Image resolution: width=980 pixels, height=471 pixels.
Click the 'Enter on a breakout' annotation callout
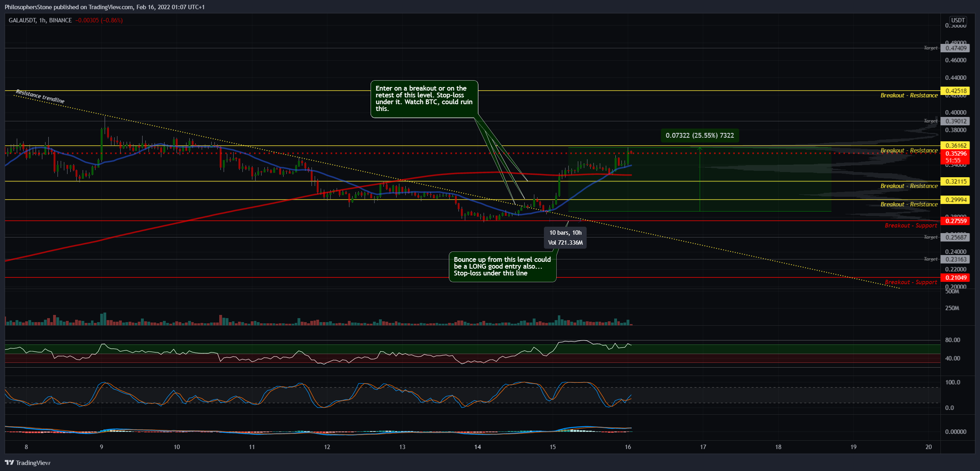click(424, 99)
